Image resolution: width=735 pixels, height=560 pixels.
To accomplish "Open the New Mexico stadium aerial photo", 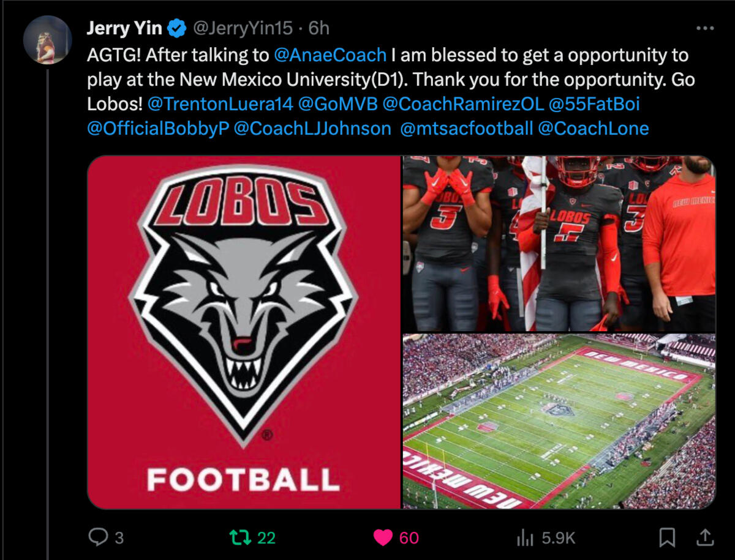I will [559, 422].
